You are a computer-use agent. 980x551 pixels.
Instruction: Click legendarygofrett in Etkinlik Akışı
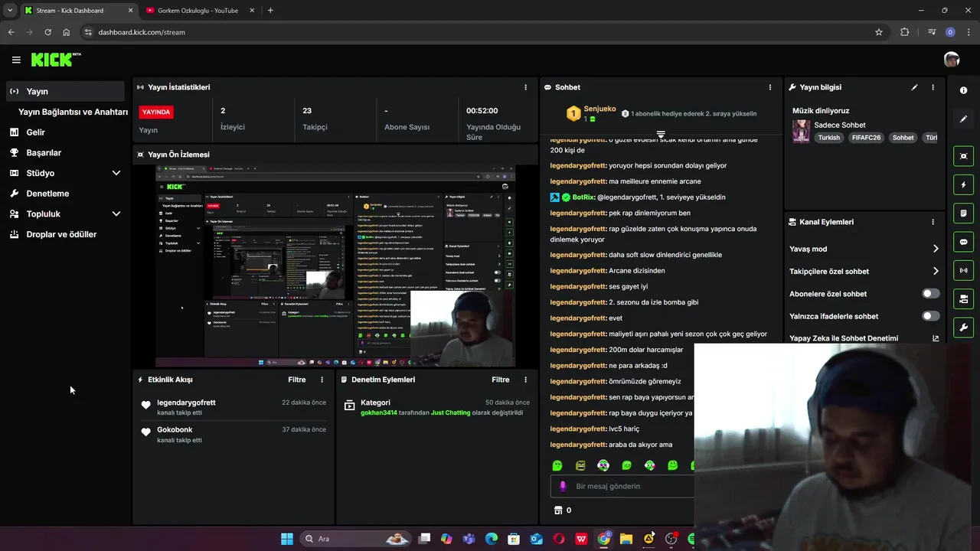tap(186, 403)
